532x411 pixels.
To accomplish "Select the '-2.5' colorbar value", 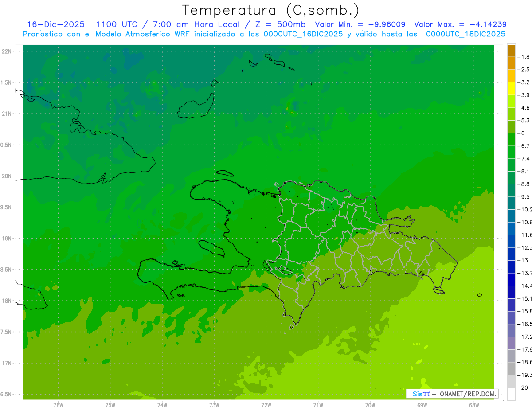I will [524, 70].
